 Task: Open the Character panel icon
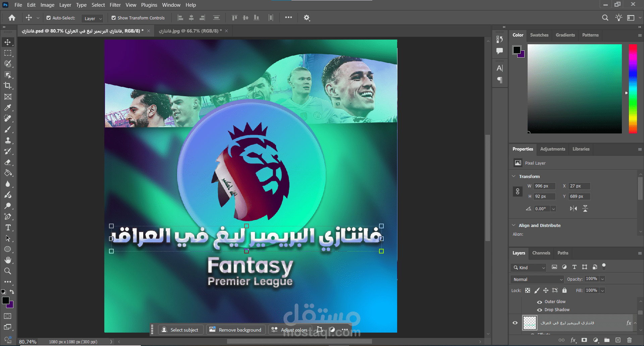click(x=500, y=68)
